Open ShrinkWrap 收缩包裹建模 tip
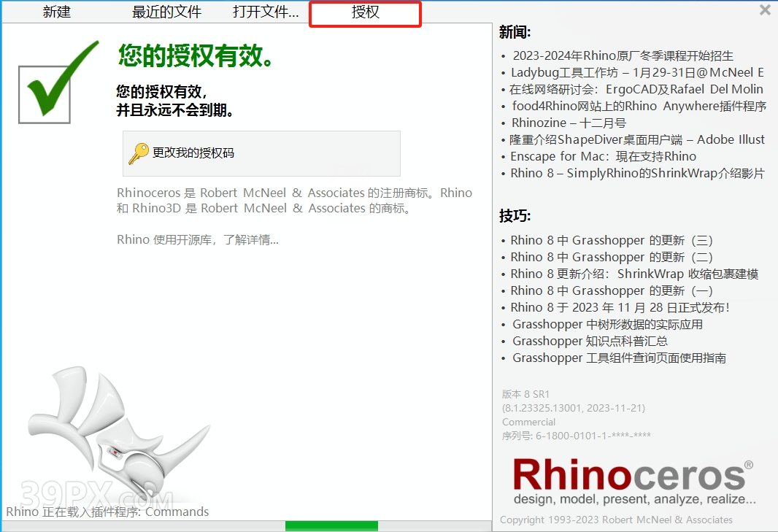 point(635,274)
